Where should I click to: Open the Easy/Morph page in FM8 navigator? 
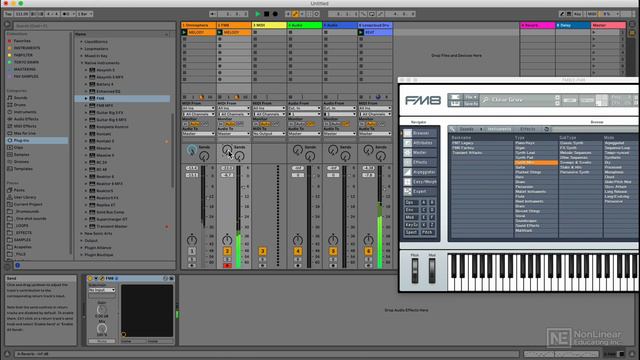(419, 182)
